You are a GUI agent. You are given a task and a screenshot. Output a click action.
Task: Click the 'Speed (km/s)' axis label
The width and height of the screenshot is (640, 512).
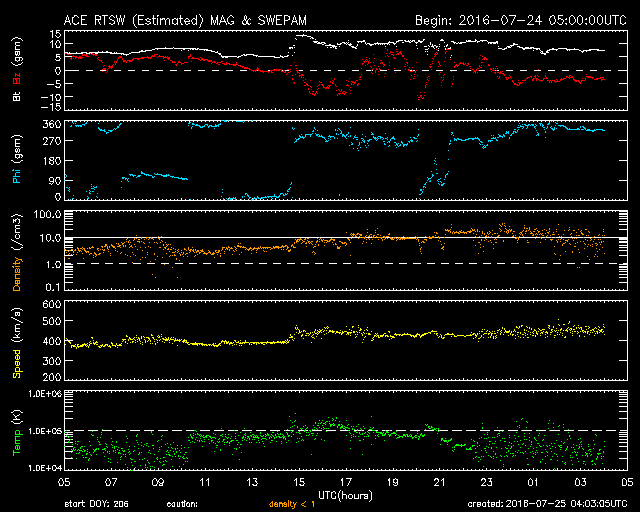[17, 343]
